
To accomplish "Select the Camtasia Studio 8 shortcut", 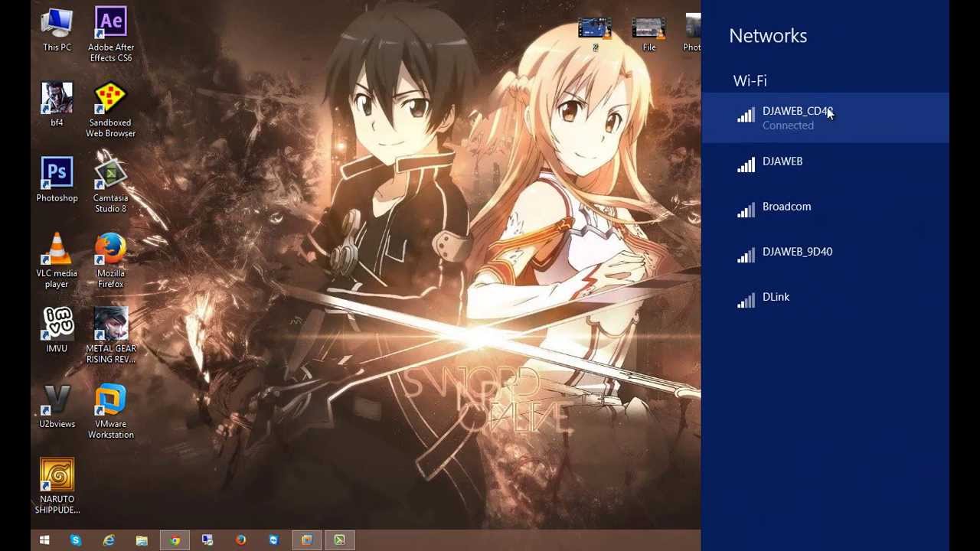I will (x=110, y=185).
